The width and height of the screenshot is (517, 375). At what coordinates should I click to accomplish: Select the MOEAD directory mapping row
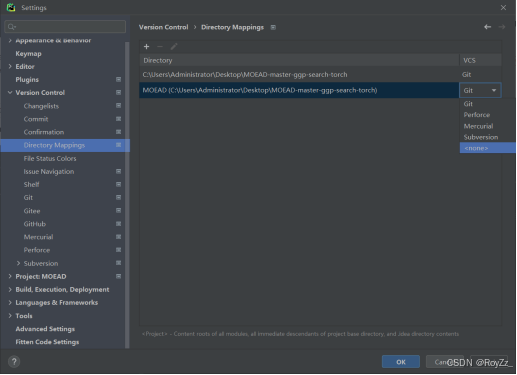(x=299, y=90)
